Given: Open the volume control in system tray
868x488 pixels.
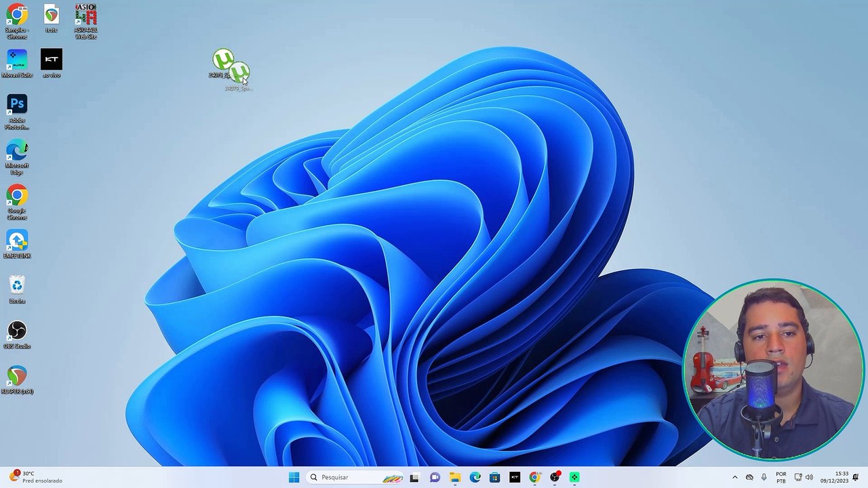Looking at the screenshot, I should pyautogui.click(x=809, y=477).
